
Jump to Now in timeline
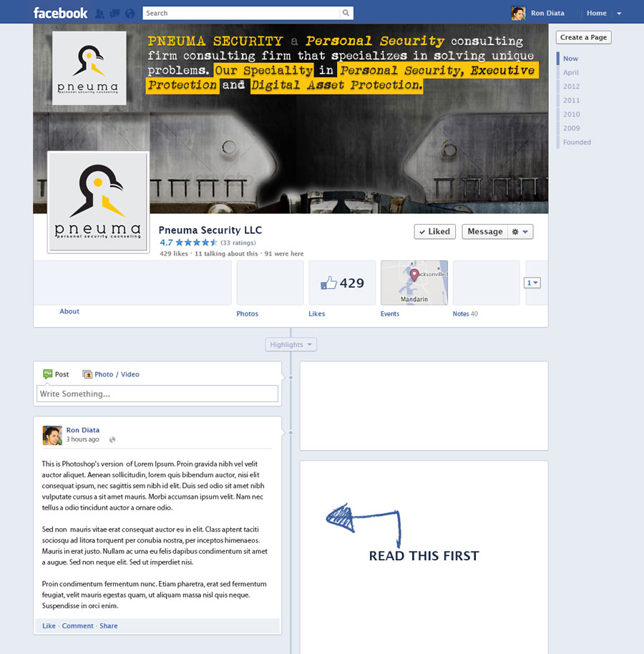(570, 59)
